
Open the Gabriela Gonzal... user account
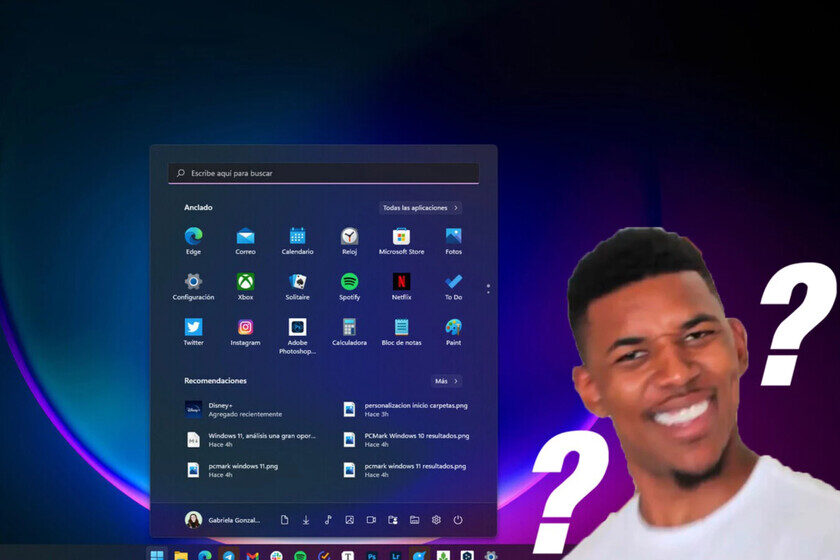pyautogui.click(x=222, y=520)
